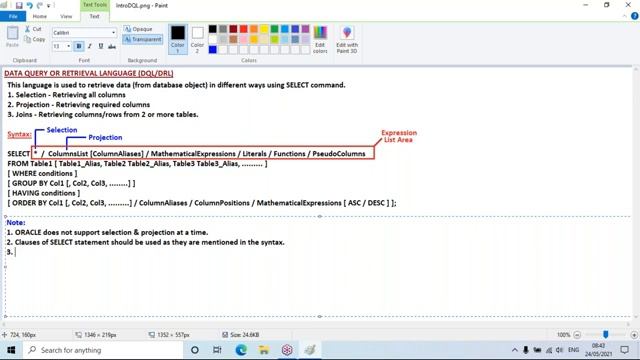Toggle Strikethrough formatting

click(112, 46)
